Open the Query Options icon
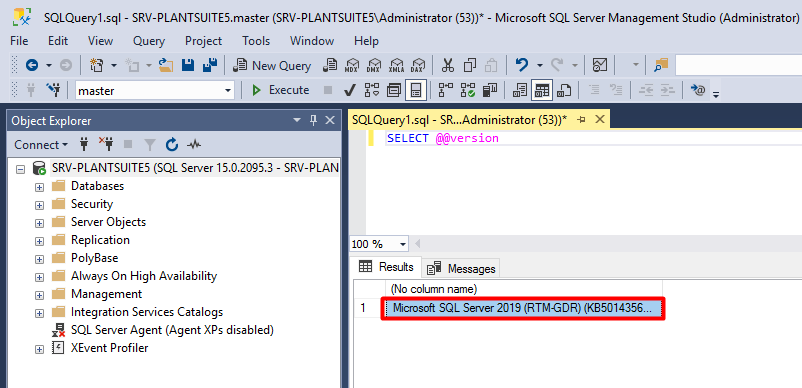The height and width of the screenshot is (388, 802). [x=394, y=90]
